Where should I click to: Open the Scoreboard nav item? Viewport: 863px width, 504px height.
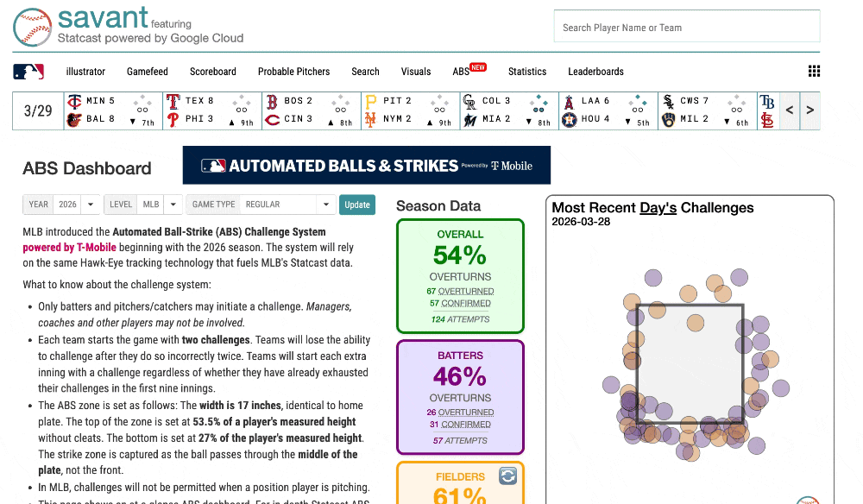(213, 72)
